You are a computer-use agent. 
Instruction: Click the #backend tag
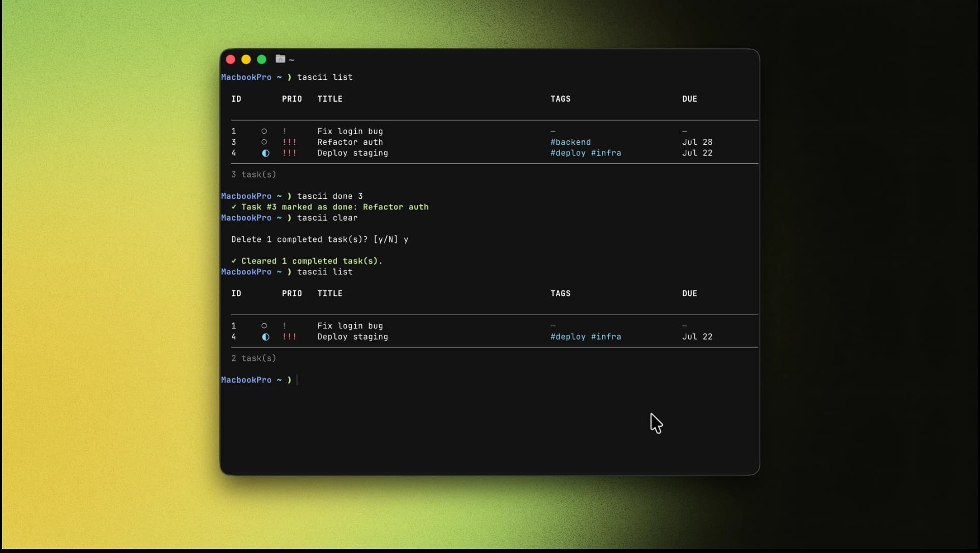pyautogui.click(x=570, y=142)
